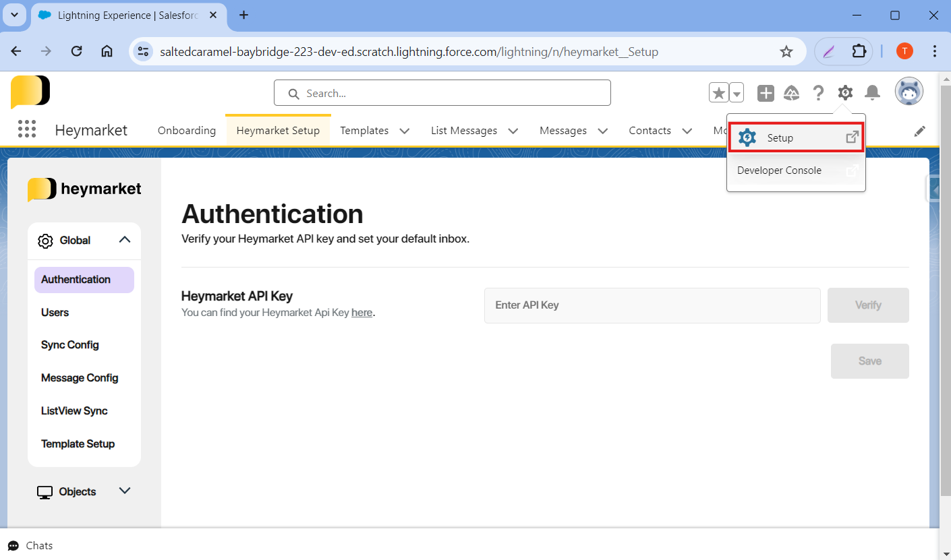Image resolution: width=951 pixels, height=560 pixels.
Task: Click the purple feather extension icon
Action: coord(829,51)
